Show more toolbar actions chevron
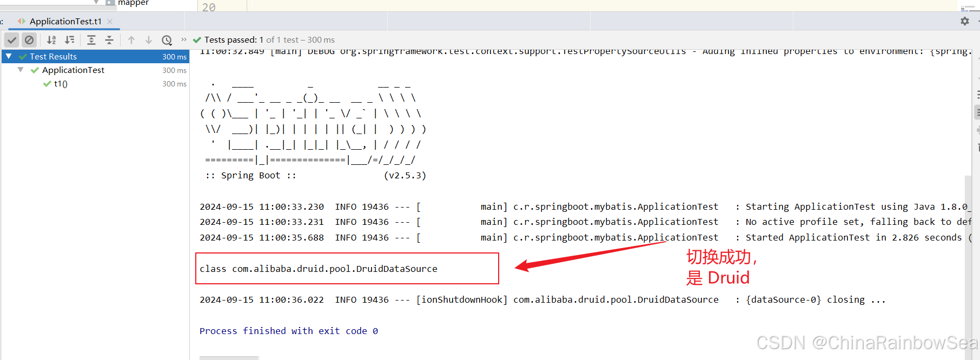Screen dimensions: 980x360 (184, 39)
